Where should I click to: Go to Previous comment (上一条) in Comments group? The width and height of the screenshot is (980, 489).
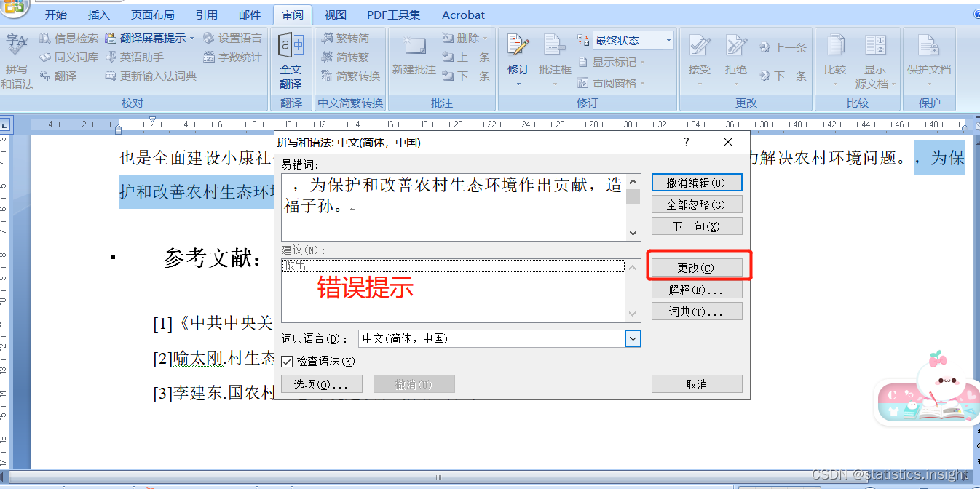point(466,57)
